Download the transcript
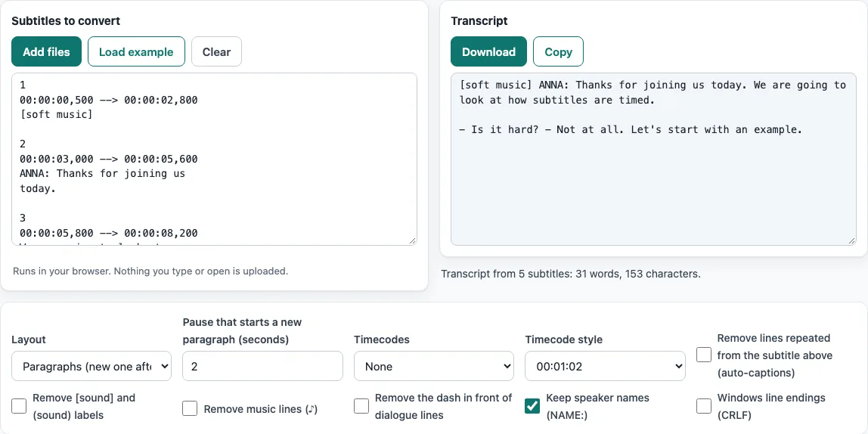The height and width of the screenshot is (434, 868). [x=488, y=51]
